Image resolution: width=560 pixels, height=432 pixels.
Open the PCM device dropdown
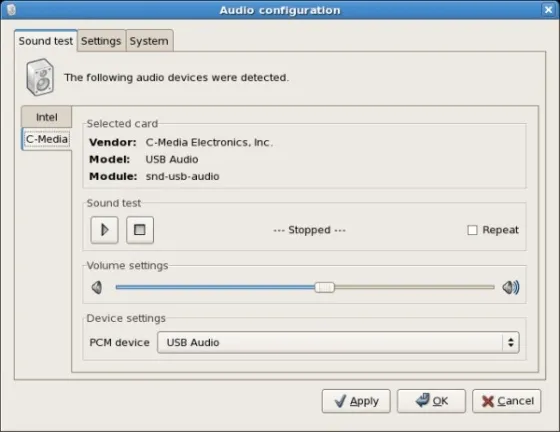coord(338,342)
